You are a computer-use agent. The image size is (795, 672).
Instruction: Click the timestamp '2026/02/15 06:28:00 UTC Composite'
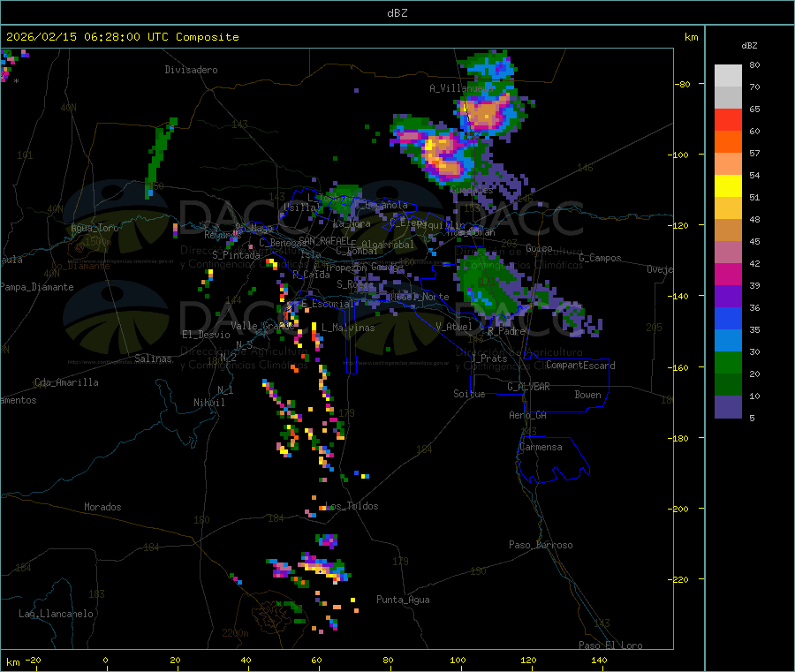122,37
